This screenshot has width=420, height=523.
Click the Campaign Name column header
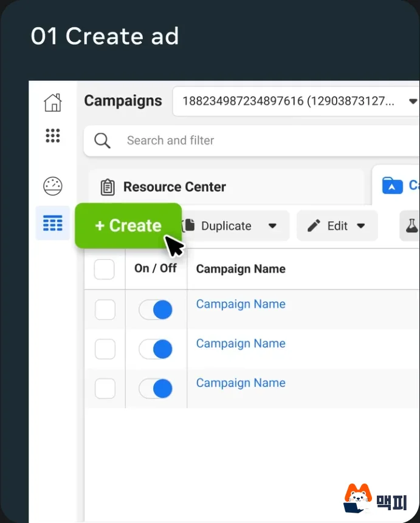click(241, 269)
